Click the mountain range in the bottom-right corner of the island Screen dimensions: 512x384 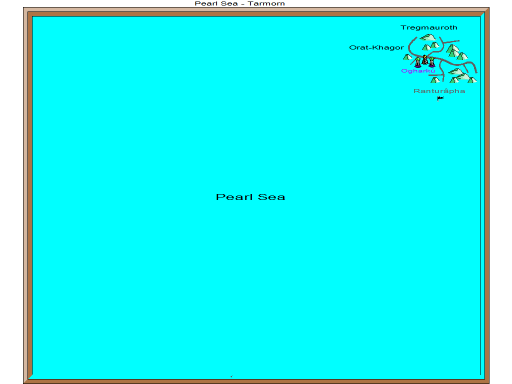click(463, 76)
